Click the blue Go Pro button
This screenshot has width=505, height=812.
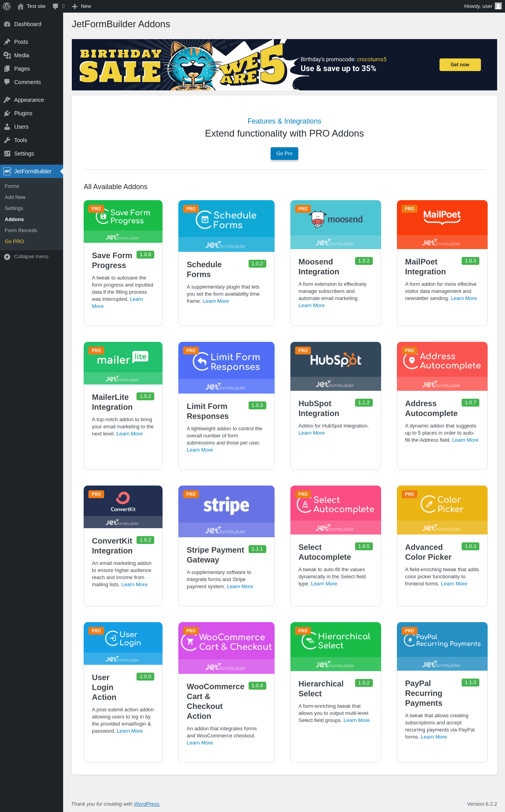coord(284,154)
